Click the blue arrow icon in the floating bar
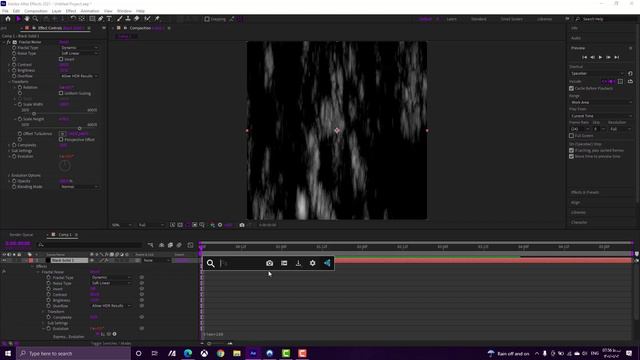The height and width of the screenshot is (360, 640). coord(327,263)
